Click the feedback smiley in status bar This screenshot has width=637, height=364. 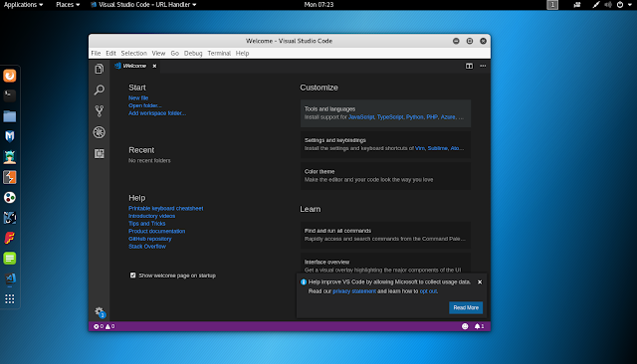465,326
